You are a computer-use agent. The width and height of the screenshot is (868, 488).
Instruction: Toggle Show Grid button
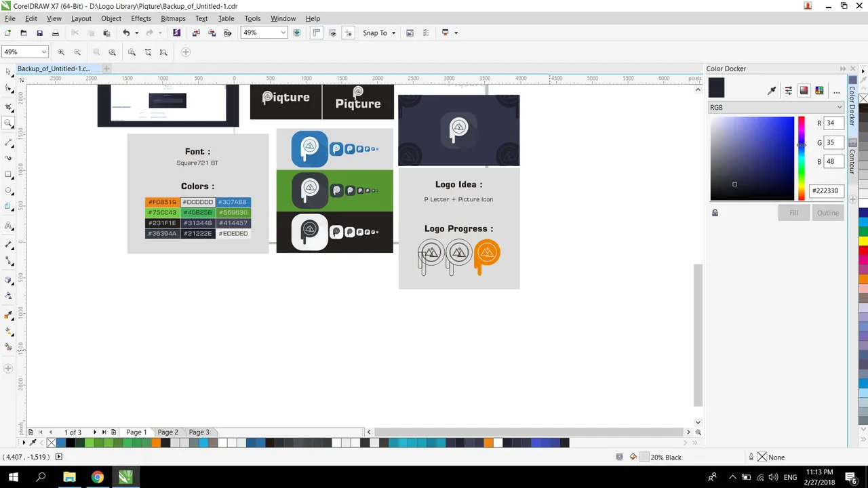[x=332, y=33]
